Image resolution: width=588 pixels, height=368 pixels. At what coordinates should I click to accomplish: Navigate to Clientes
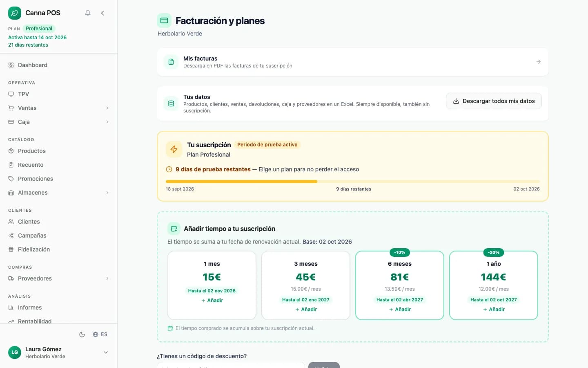pos(58,222)
